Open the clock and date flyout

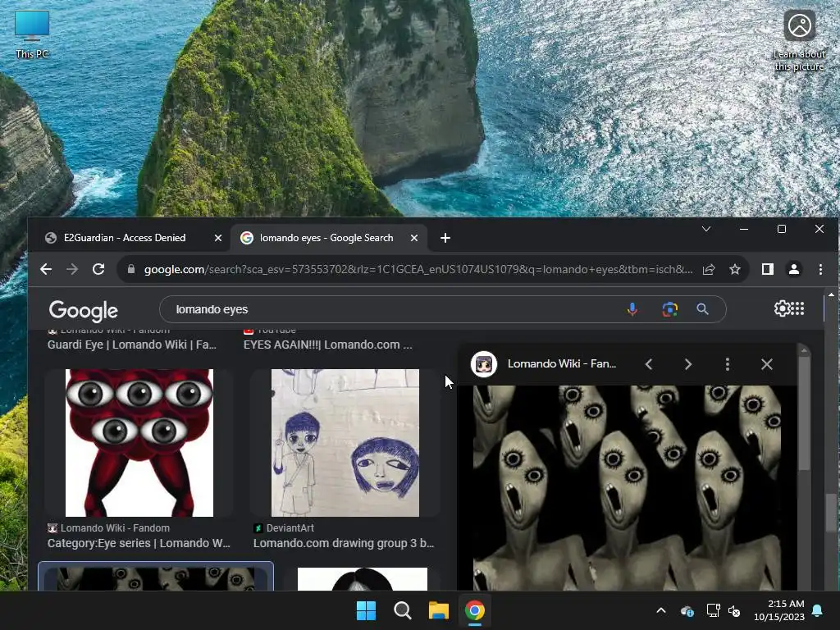(x=779, y=610)
